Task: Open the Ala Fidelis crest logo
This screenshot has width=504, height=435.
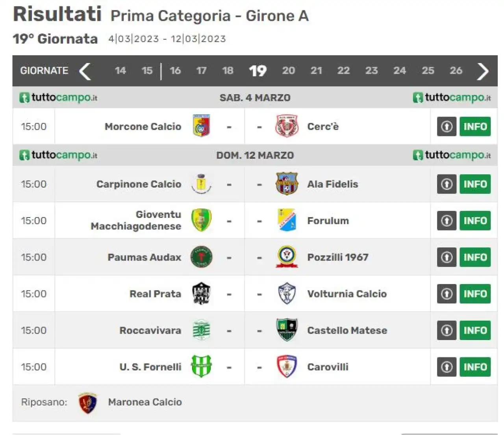Action: [x=287, y=184]
